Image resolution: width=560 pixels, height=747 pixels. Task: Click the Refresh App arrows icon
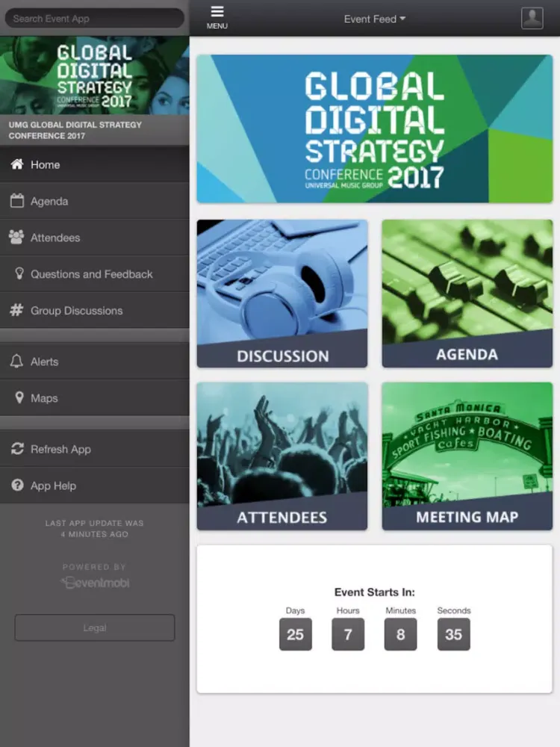pyautogui.click(x=17, y=449)
